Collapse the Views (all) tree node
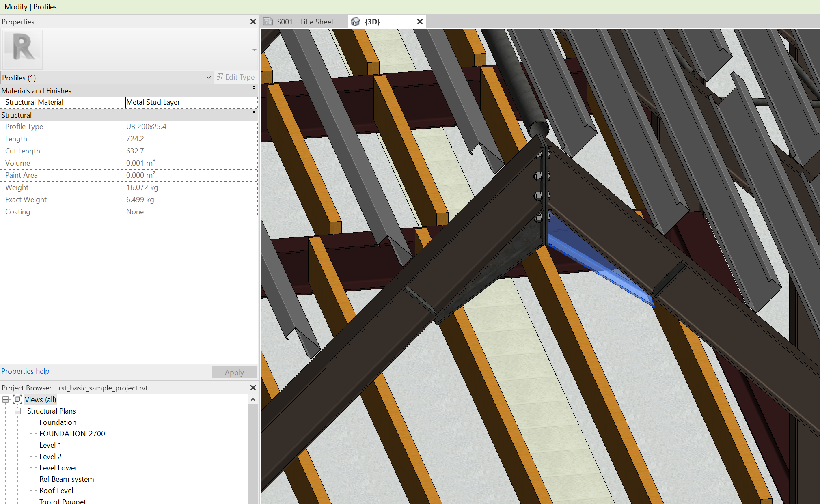Image resolution: width=820 pixels, height=504 pixels. point(5,399)
